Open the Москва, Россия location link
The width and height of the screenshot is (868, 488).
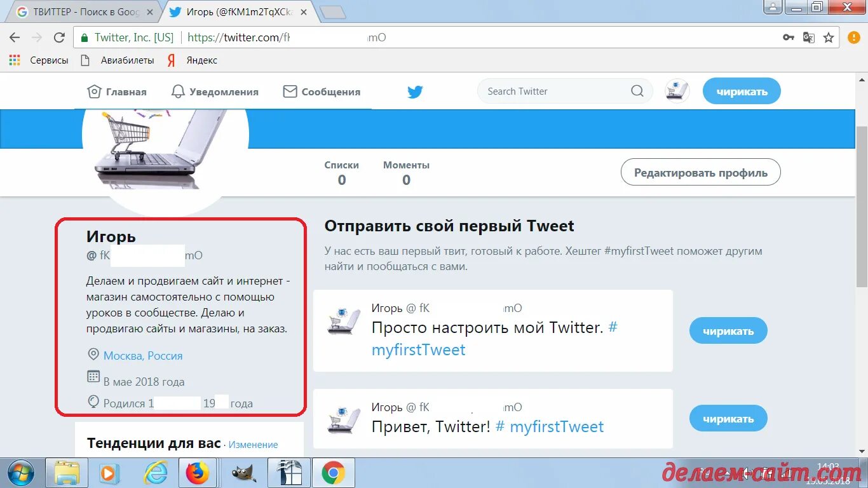[x=143, y=356]
